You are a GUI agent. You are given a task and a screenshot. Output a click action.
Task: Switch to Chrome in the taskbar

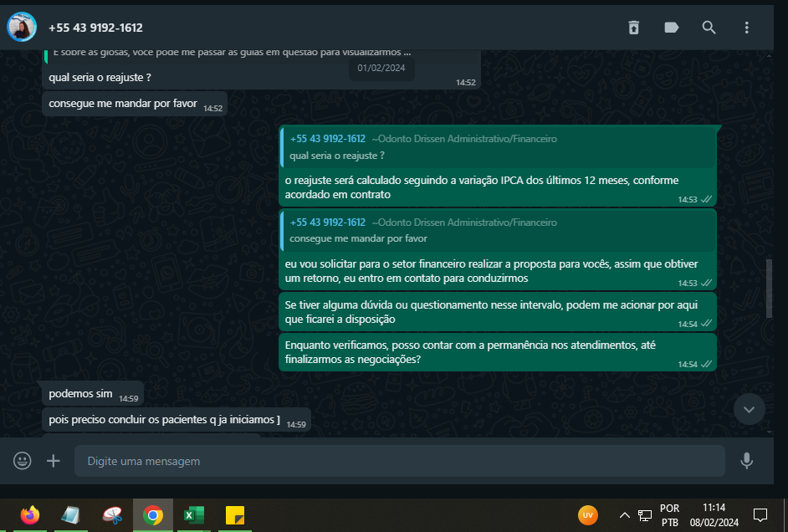pyautogui.click(x=153, y=515)
